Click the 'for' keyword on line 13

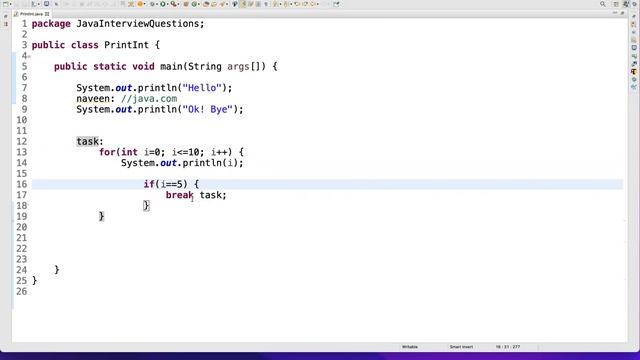(107, 152)
